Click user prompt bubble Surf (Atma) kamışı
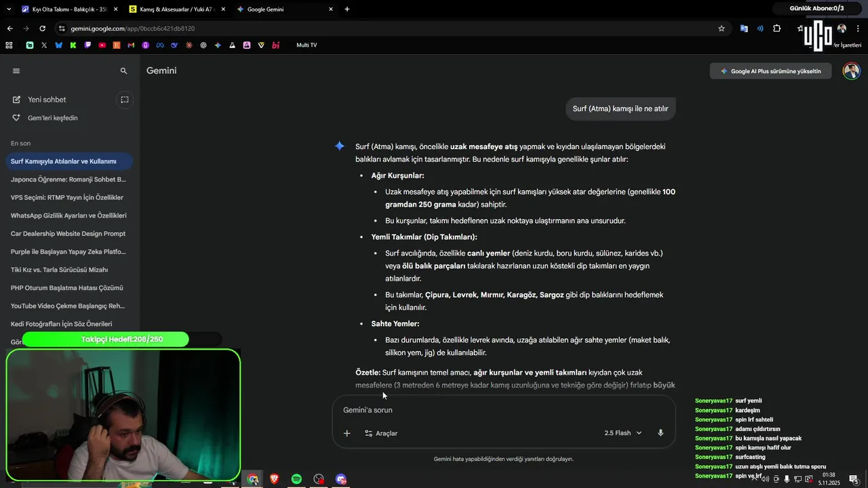The height and width of the screenshot is (488, 868). coord(620,108)
